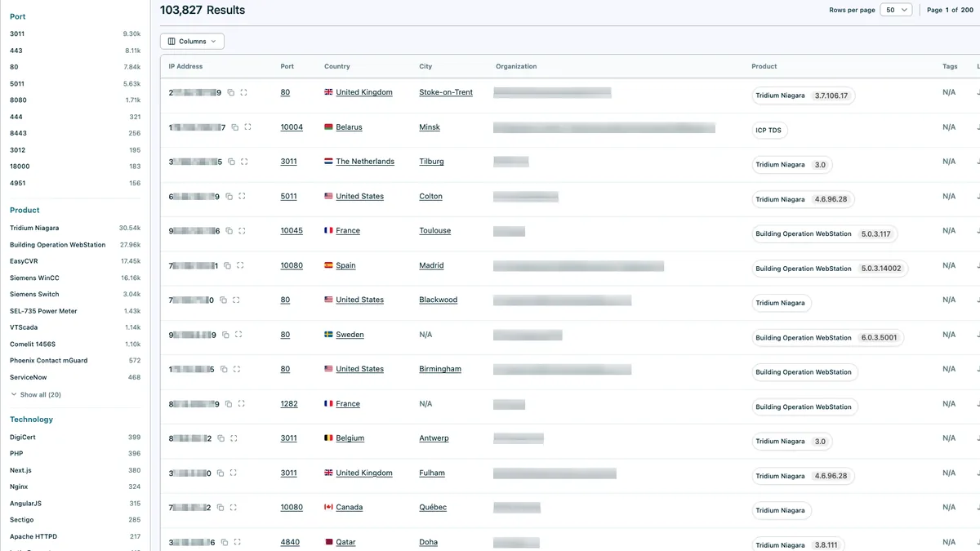Copy IP address in Madrid row

(228, 265)
